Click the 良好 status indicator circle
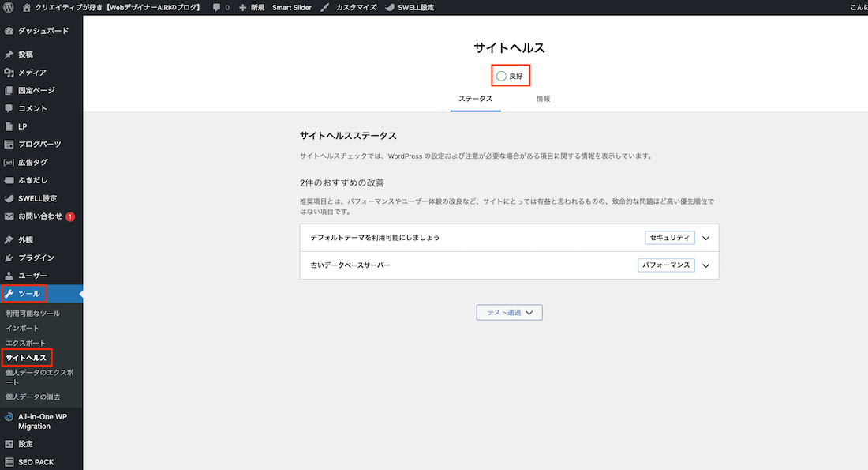Screen dimensions: 868x470 [501, 76]
